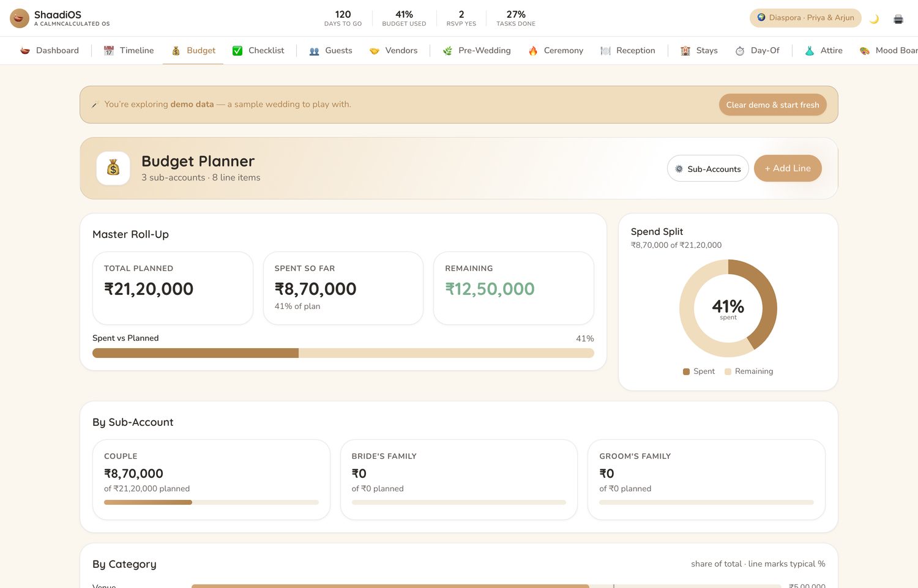Click the Timeline calendar icon
918x588 pixels.
(109, 51)
